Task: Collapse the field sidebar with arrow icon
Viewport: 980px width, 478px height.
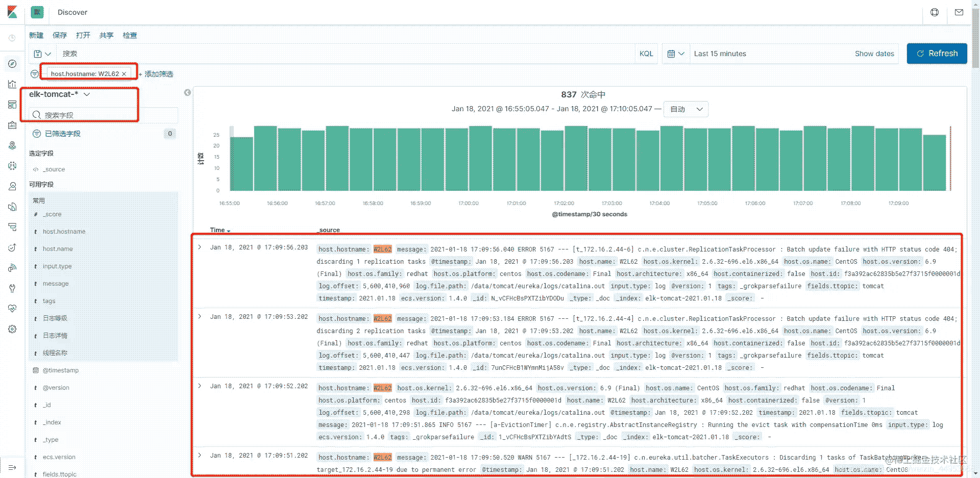Action: pyautogui.click(x=187, y=92)
